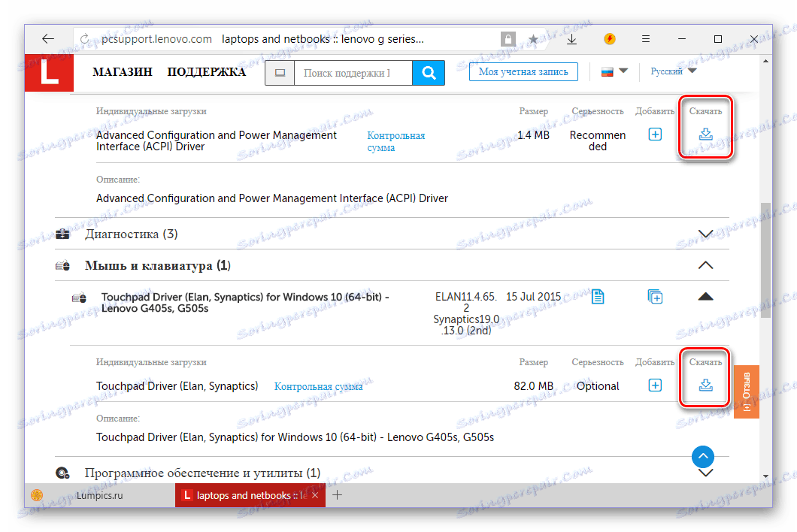Reload the page with the refresh icon
This screenshot has width=797, height=532.
click(x=84, y=39)
